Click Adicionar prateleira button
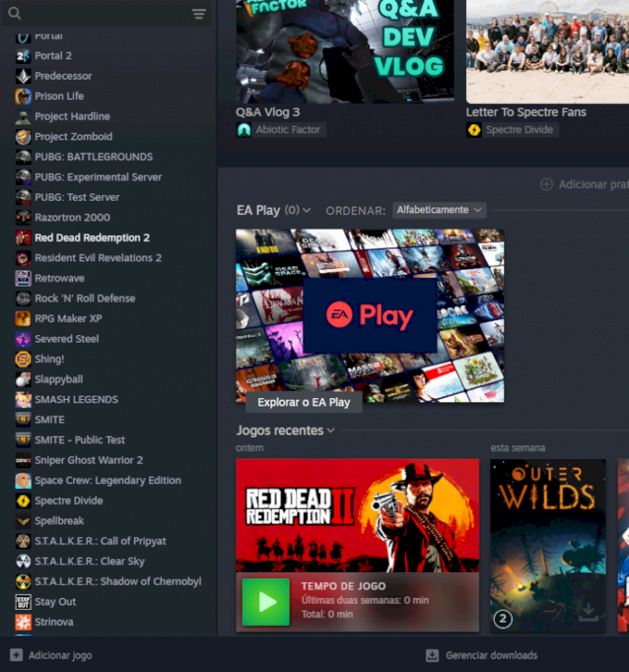Image resolution: width=629 pixels, height=672 pixels. [584, 185]
